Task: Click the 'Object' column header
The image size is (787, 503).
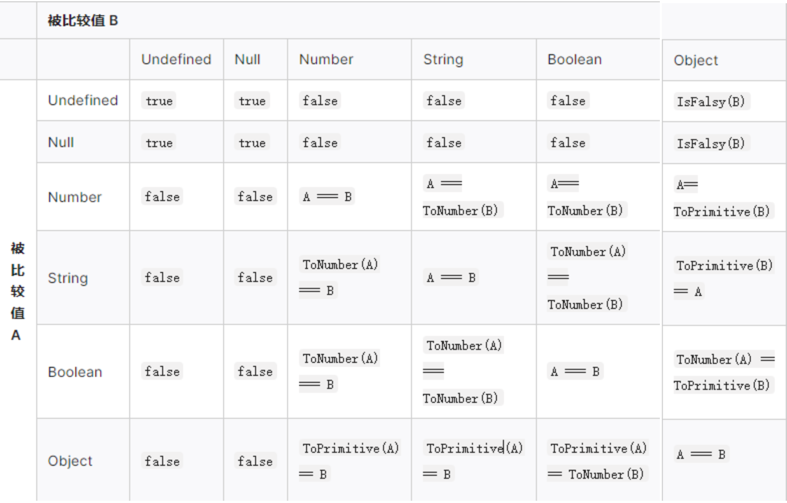Action: (x=696, y=60)
